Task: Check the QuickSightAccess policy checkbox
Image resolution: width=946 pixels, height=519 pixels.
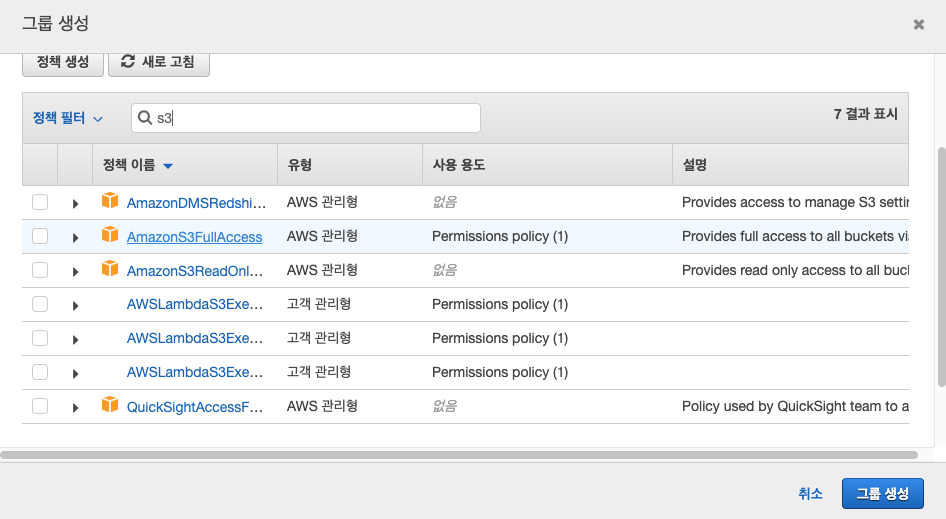Action: (x=40, y=406)
